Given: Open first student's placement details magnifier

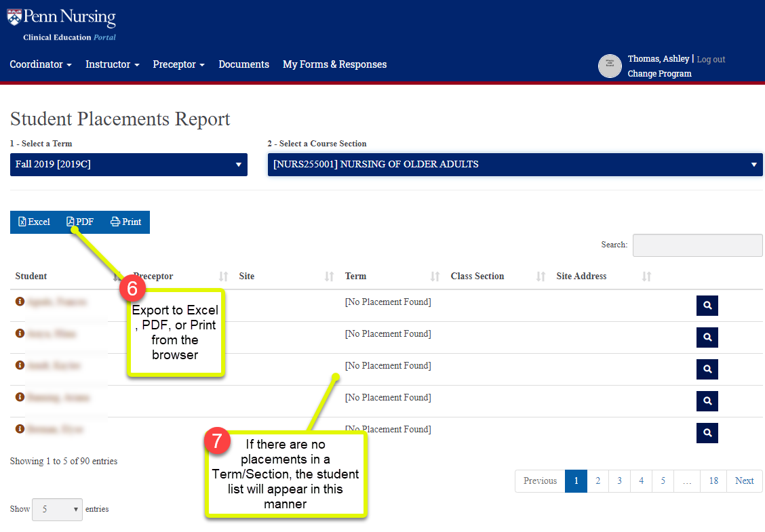Looking at the screenshot, I should pos(707,306).
